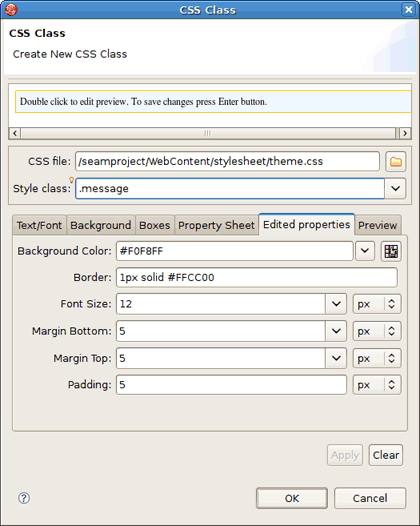Expand the Font Size value dropdown
The image size is (420, 526).
pyautogui.click(x=336, y=304)
